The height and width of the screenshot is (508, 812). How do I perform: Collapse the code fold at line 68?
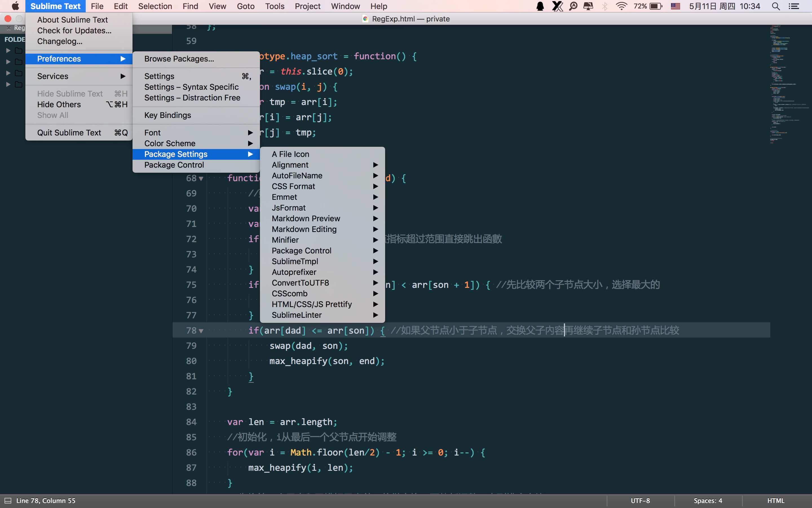(x=201, y=178)
